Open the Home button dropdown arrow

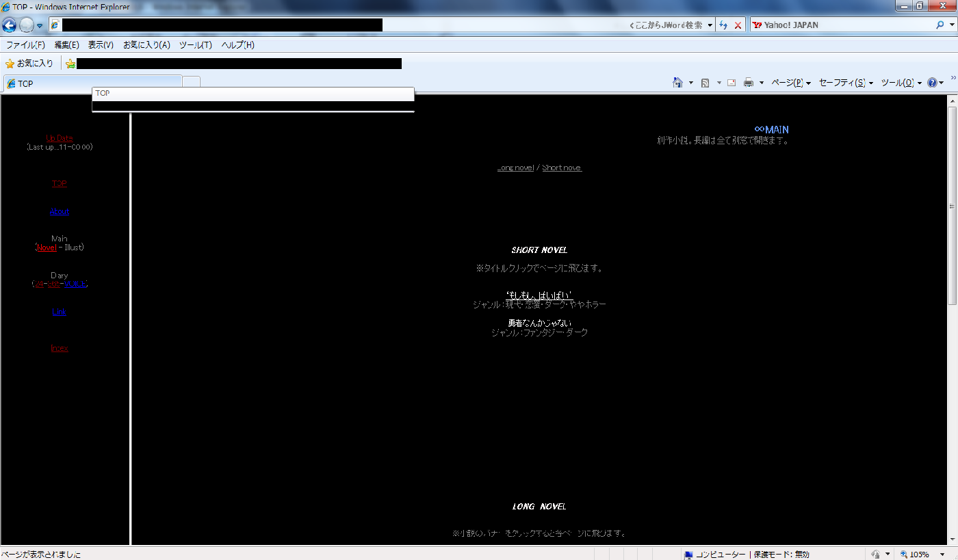pyautogui.click(x=691, y=83)
